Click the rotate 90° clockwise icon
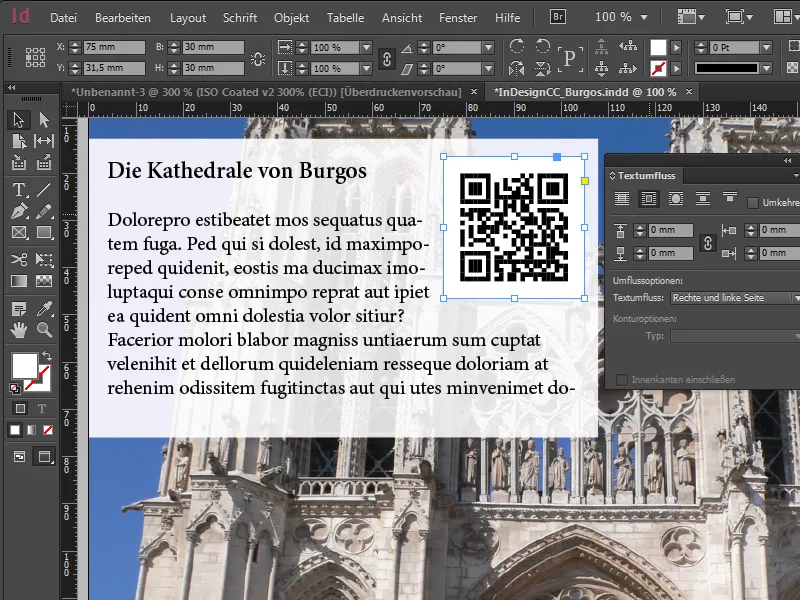Screen dimensions: 800x600 (517, 46)
